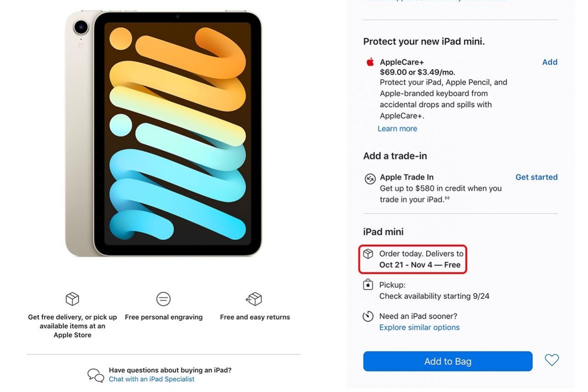Click the Add a trade-in heading

pos(395,156)
